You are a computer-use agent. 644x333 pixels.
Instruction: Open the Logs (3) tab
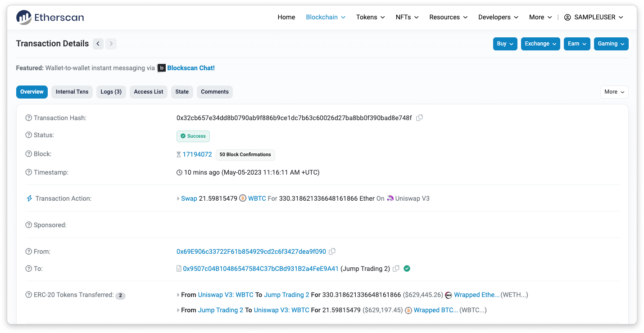click(111, 92)
